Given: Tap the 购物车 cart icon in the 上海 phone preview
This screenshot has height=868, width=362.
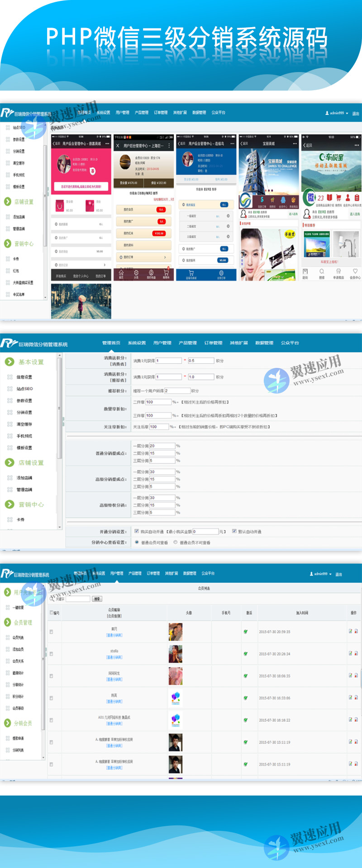Looking at the screenshot, I should pos(166,273).
